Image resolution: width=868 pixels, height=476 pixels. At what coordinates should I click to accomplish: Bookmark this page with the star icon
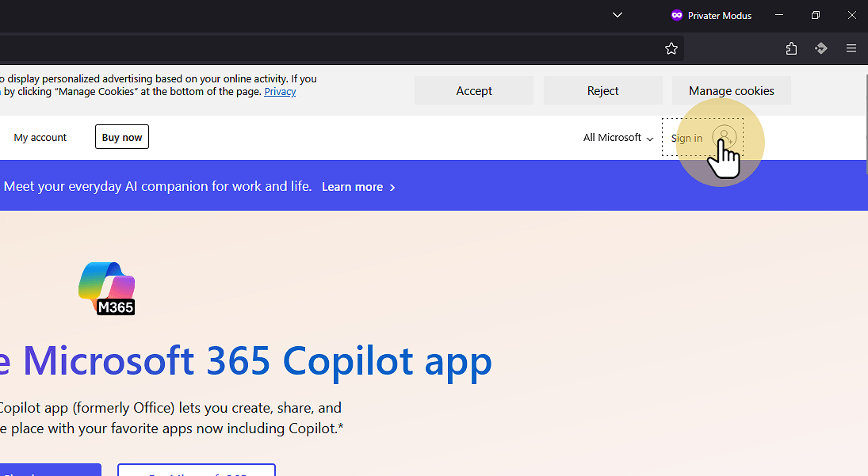(671, 48)
